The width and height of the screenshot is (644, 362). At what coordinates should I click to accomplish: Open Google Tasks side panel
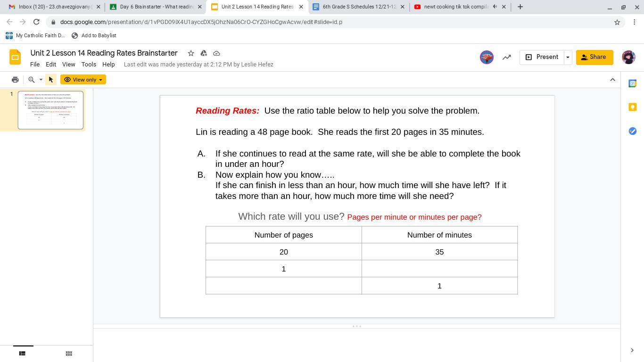[x=633, y=131]
